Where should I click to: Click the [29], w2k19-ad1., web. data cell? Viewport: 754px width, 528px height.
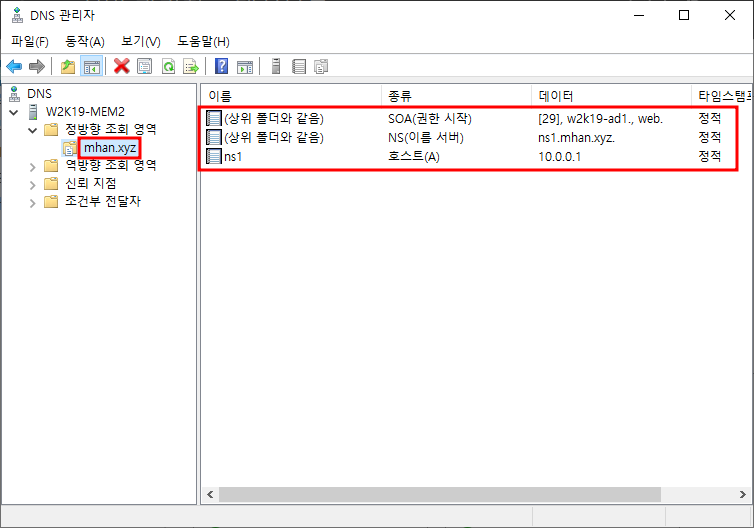click(x=600, y=119)
